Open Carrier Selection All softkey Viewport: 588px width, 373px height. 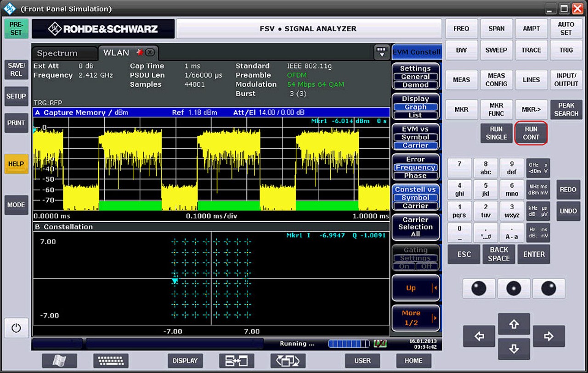point(416,227)
